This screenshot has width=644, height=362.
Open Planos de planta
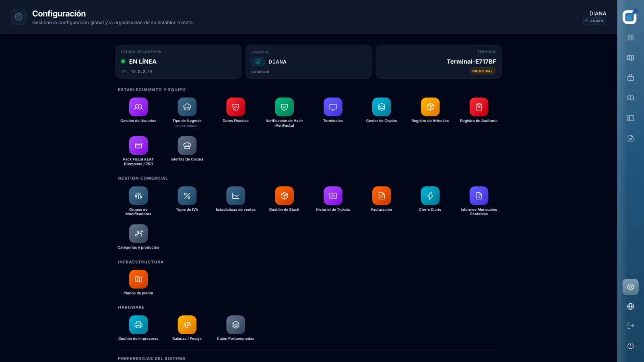(138, 279)
